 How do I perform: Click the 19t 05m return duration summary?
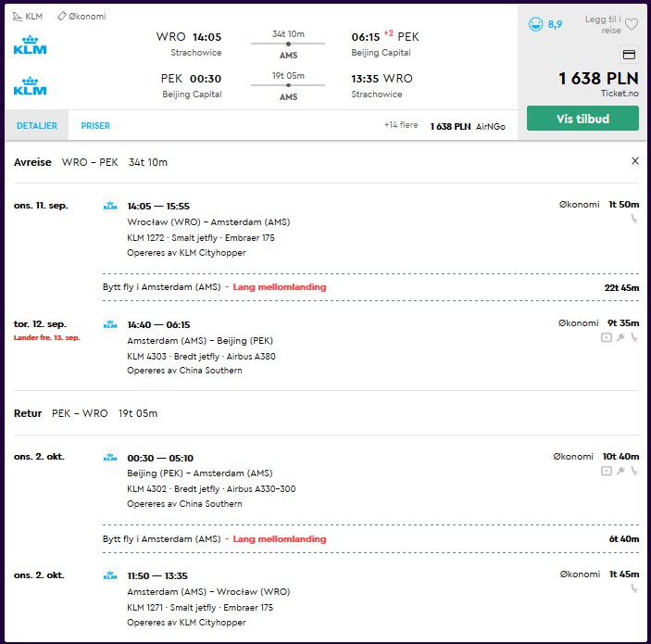(x=288, y=76)
